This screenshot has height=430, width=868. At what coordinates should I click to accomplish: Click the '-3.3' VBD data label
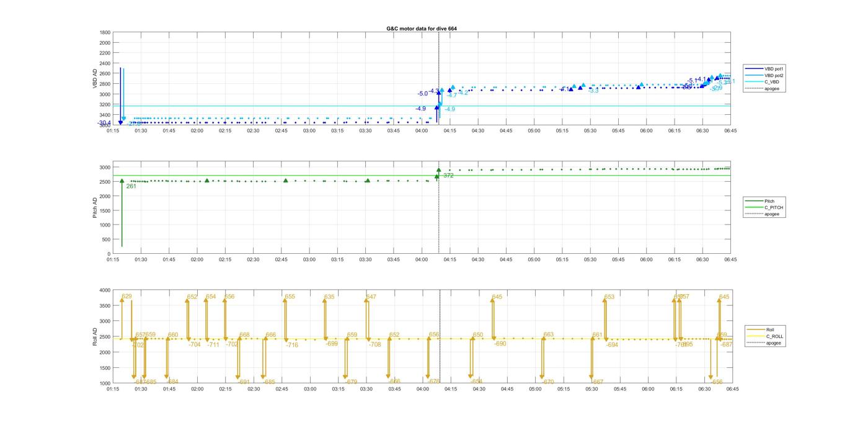coord(593,91)
